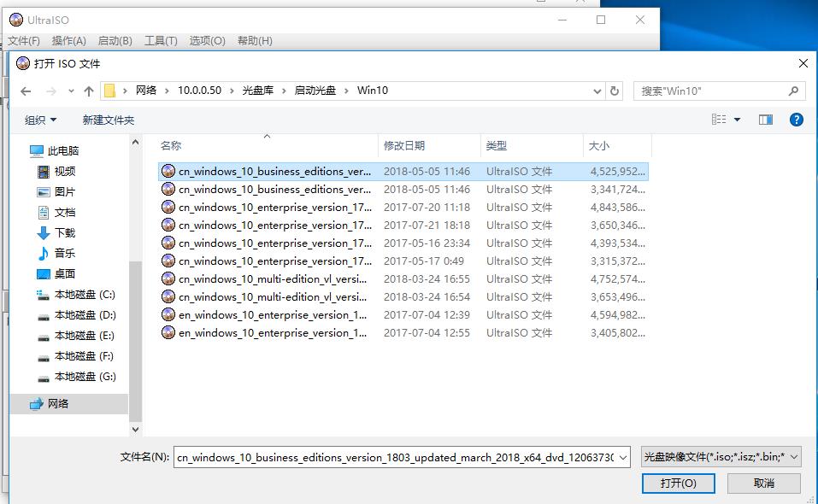Click 新建文件夹 (New folder) button
818x504 pixels.
[109, 120]
